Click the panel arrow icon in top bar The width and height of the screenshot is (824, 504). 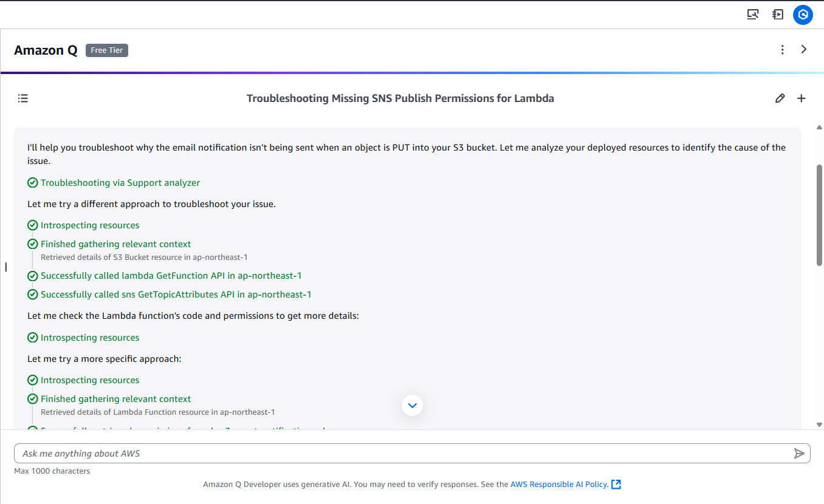[778, 15]
